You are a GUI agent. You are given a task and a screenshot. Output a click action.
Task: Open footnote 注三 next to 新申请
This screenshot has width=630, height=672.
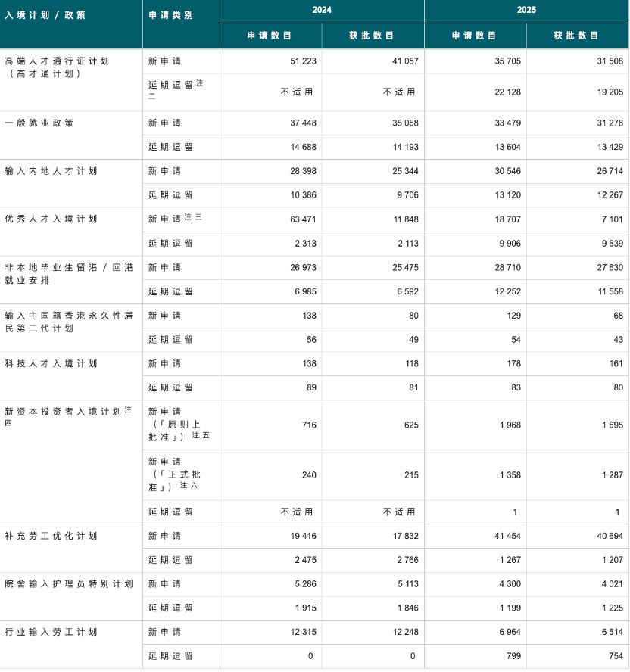[194, 216]
